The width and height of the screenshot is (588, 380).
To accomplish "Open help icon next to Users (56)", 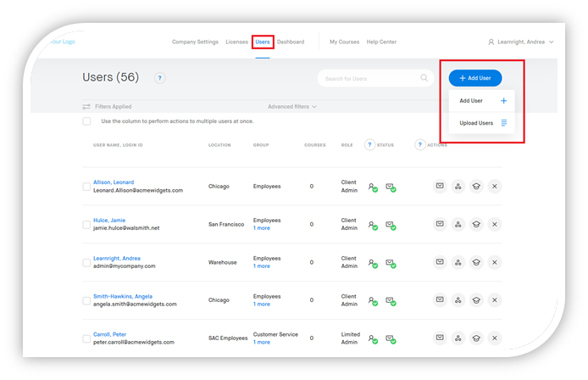I will pos(160,78).
